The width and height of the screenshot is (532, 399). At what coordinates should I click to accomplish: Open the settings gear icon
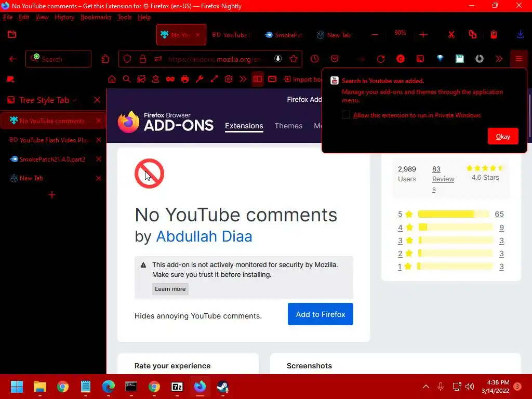click(x=229, y=79)
